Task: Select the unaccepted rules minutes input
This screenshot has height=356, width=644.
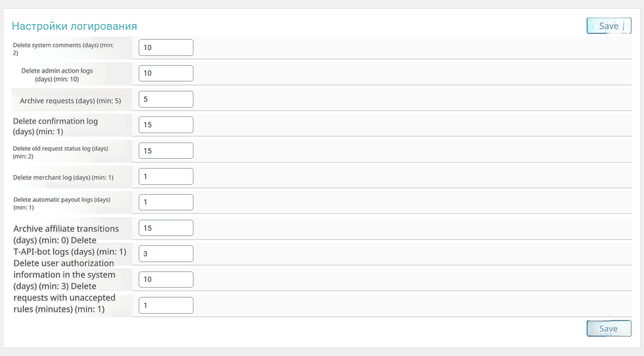Action: [x=166, y=305]
